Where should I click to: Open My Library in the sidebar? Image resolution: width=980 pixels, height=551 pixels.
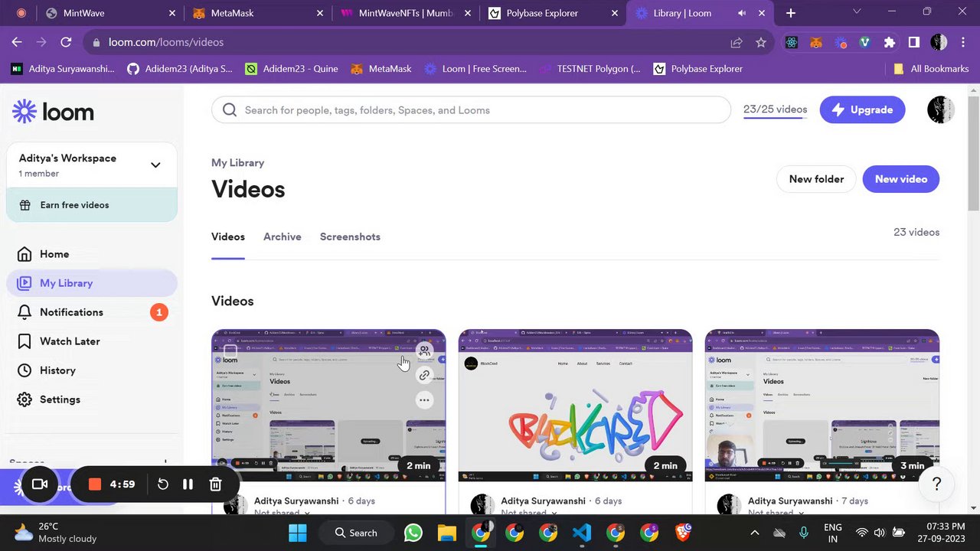coord(92,283)
